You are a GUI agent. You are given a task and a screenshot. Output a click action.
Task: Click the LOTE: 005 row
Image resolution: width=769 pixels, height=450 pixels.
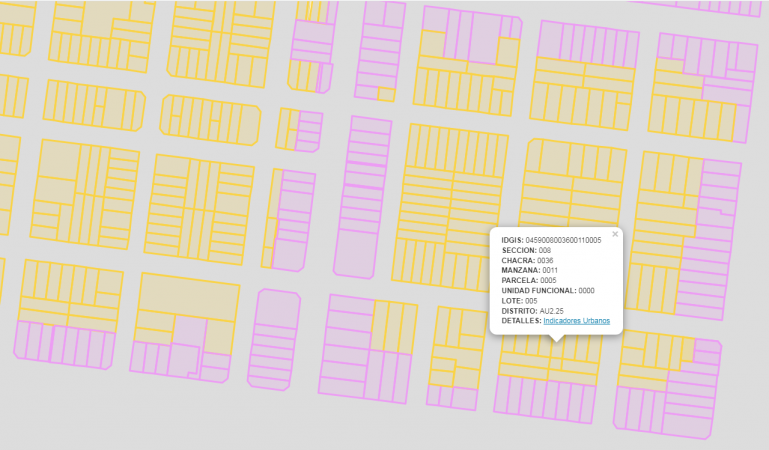coord(519,301)
